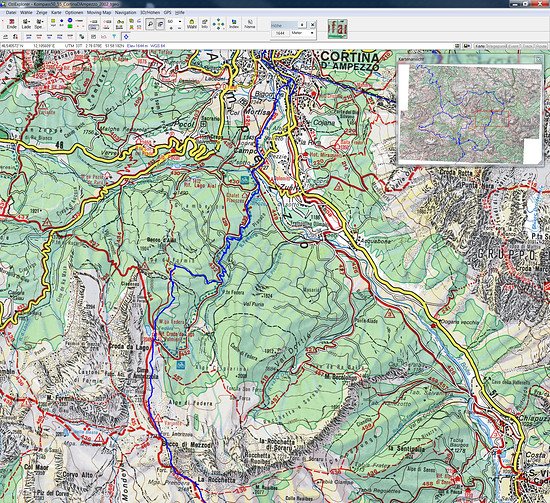The height and width of the screenshot is (503, 550).
Task: Click the Ende toolbar icon
Action: [x=12, y=24]
